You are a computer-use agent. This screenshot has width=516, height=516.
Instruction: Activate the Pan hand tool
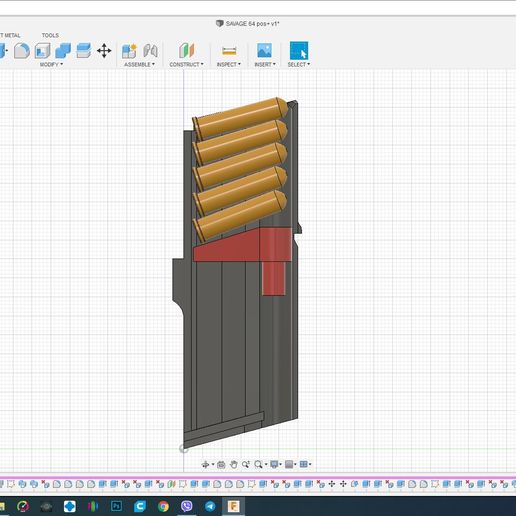coord(234,464)
